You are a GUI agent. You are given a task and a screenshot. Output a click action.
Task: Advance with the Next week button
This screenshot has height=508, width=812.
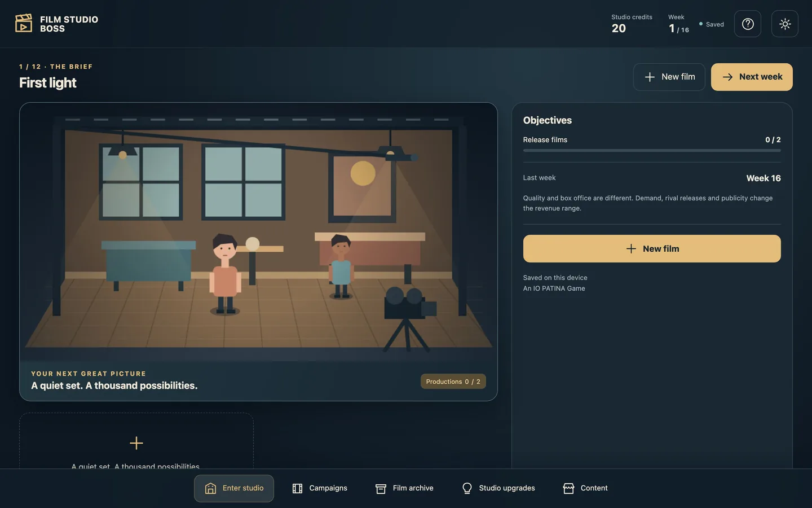click(x=752, y=77)
